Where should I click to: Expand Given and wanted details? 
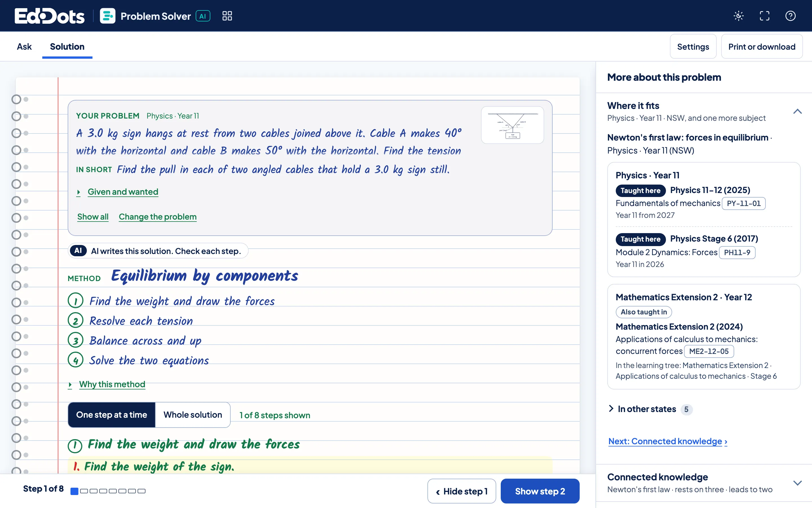click(x=118, y=192)
